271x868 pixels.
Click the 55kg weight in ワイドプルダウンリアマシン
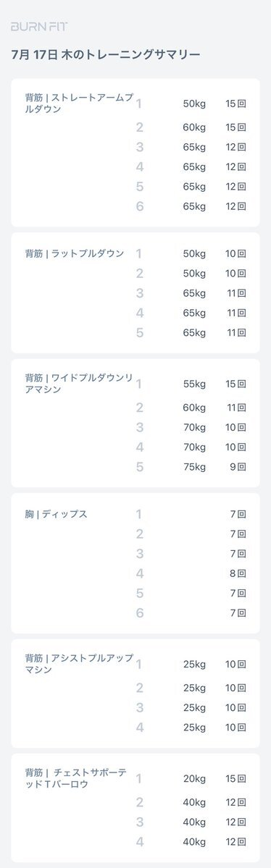coord(194,384)
